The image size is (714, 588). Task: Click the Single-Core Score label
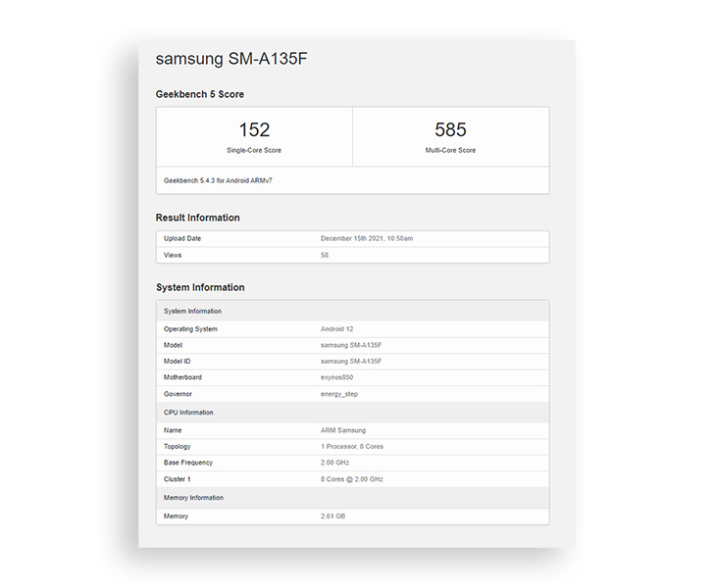[254, 150]
